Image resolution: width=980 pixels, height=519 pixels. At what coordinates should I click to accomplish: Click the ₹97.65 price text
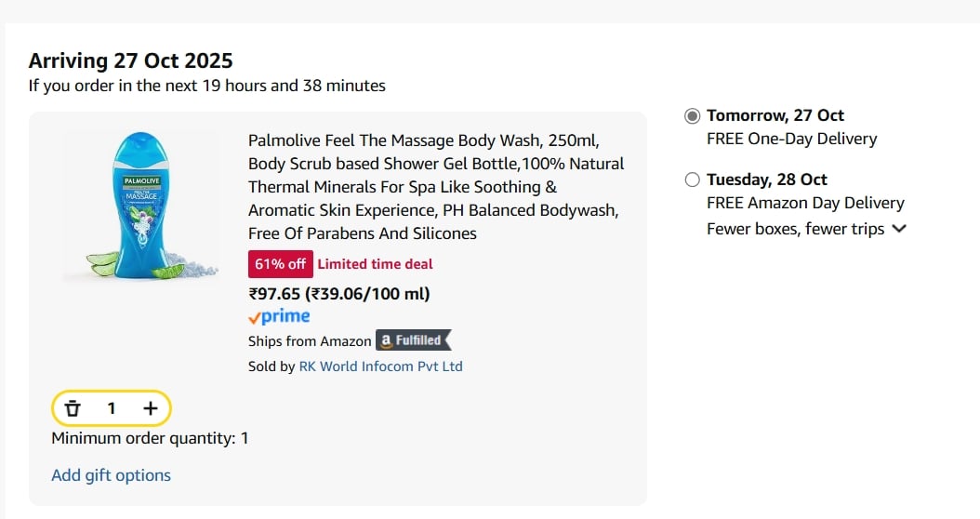point(274,294)
